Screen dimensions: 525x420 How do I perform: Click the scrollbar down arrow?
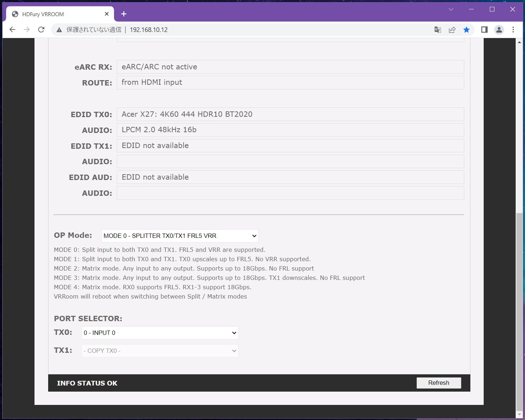pos(519,414)
